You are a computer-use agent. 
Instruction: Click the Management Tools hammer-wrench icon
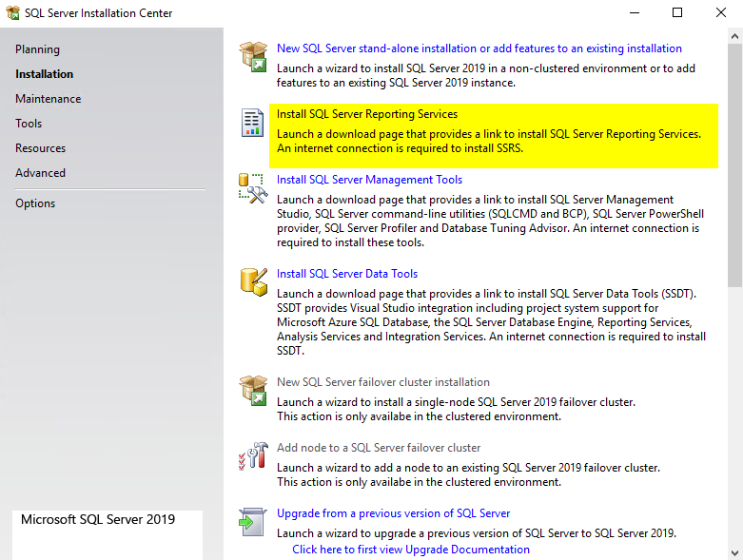(253, 188)
